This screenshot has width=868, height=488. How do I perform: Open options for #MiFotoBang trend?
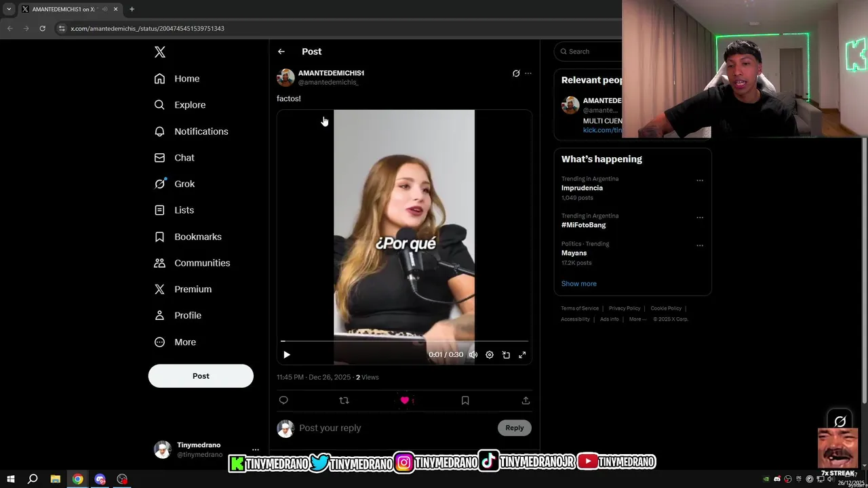click(x=700, y=218)
